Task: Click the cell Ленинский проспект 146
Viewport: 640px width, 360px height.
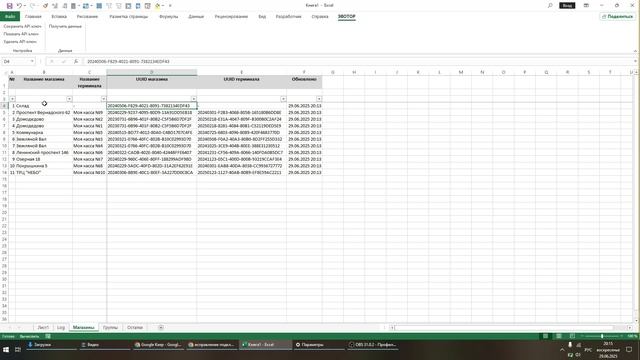Action: pos(44,152)
